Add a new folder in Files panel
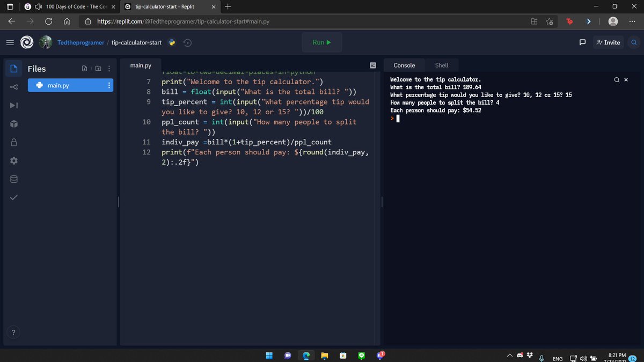Viewport: 644px width, 362px height. coord(98,69)
